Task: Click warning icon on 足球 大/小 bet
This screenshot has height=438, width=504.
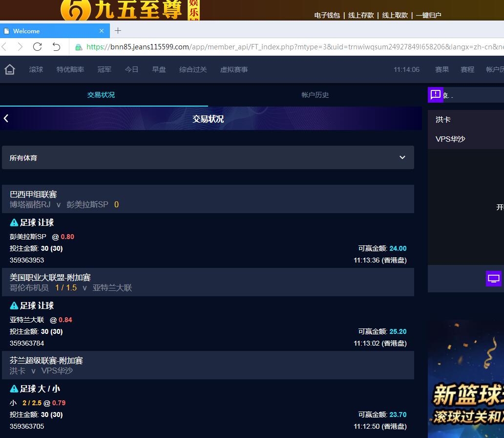Action: [14, 389]
